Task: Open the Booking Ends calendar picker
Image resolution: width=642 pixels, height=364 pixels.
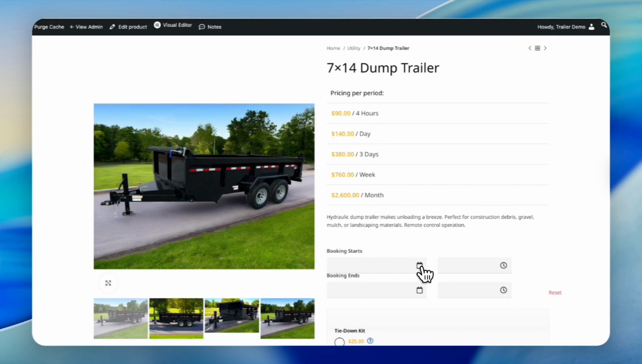Action: [419, 290]
